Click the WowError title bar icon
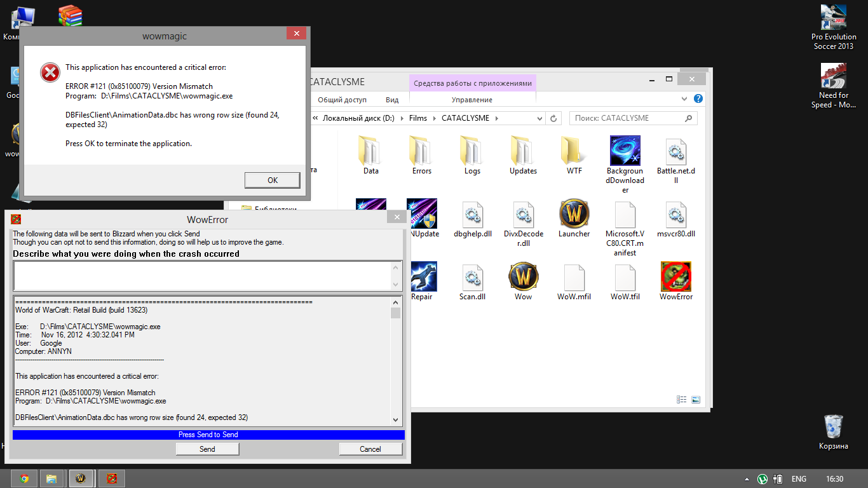Image resolution: width=868 pixels, height=488 pixels. [x=17, y=219]
